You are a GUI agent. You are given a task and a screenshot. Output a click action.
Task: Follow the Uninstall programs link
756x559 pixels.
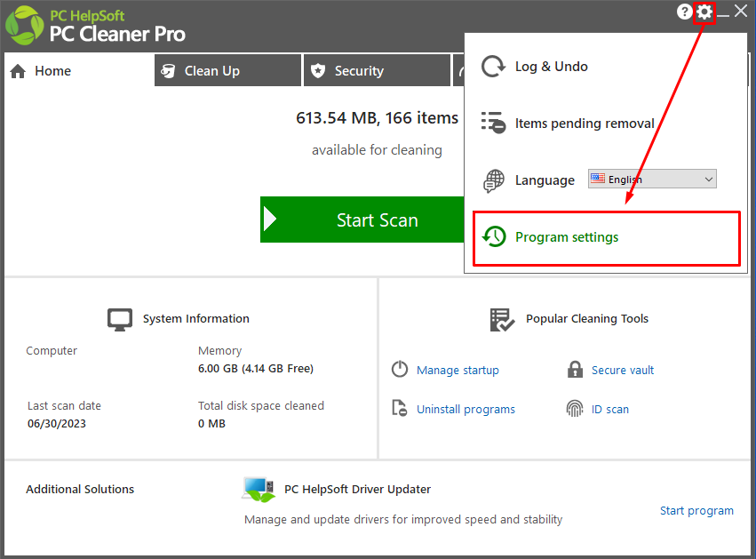(x=466, y=409)
